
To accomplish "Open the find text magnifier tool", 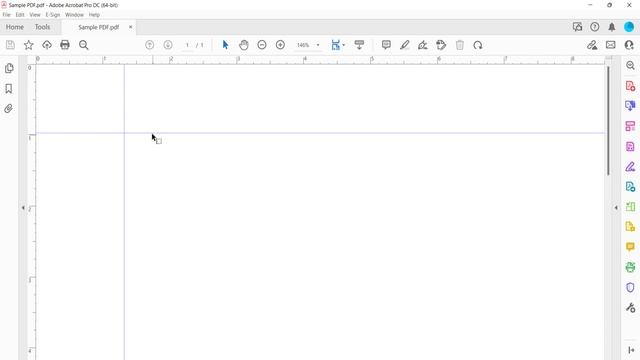I will pos(84,45).
